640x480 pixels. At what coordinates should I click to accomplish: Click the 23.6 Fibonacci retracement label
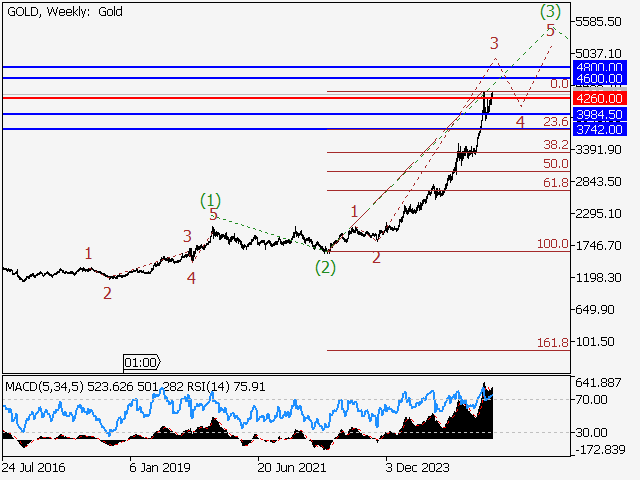555,121
